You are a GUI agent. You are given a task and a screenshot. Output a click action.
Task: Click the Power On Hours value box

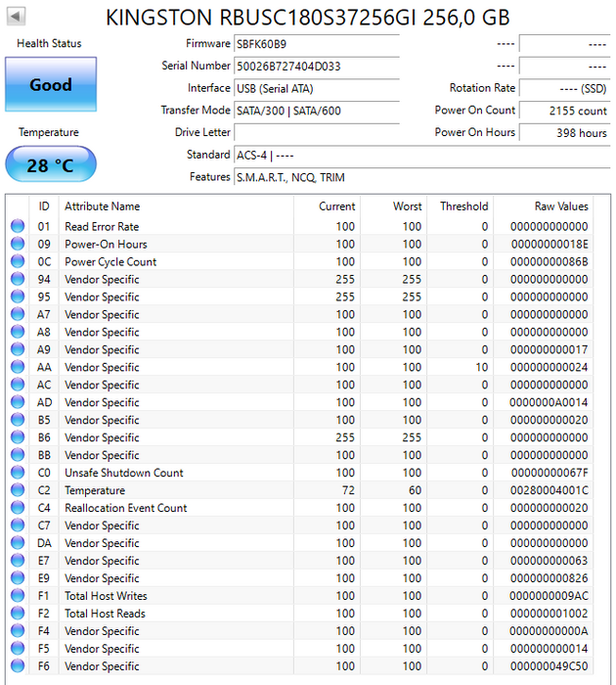565,133
